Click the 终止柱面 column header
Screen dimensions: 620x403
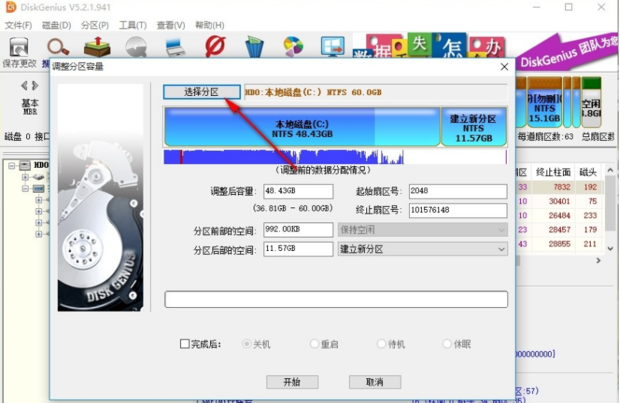(x=553, y=172)
